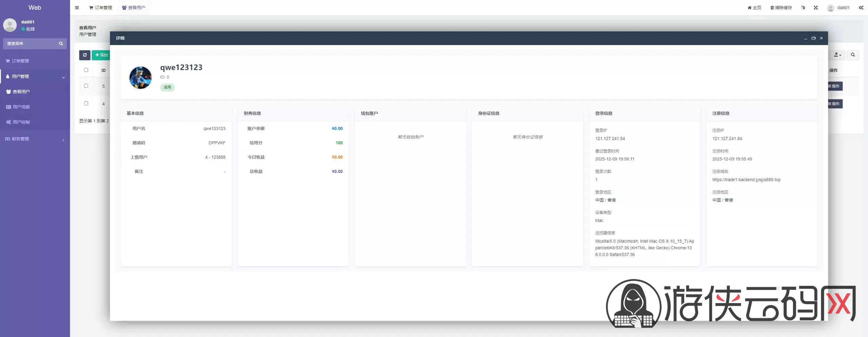
Task: Click the search magnifier in sidebar menu
Action: (x=61, y=44)
